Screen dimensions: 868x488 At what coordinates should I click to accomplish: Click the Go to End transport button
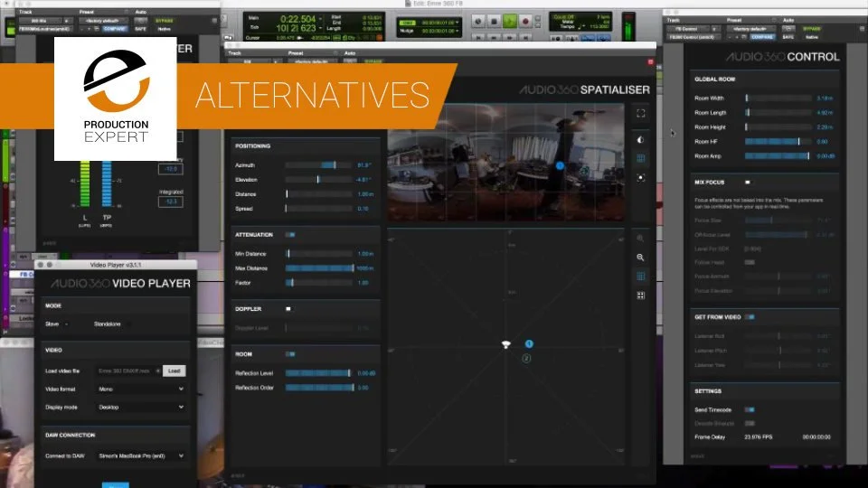[x=524, y=38]
